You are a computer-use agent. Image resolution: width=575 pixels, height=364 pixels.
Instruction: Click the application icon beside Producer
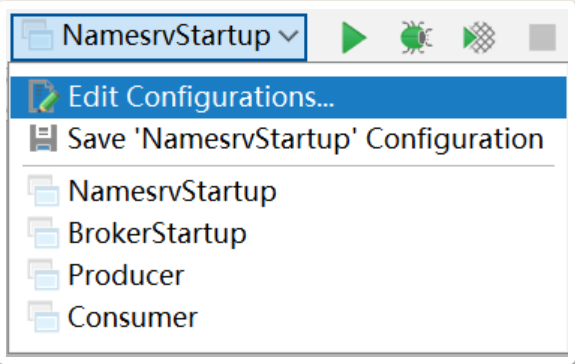coord(44,275)
